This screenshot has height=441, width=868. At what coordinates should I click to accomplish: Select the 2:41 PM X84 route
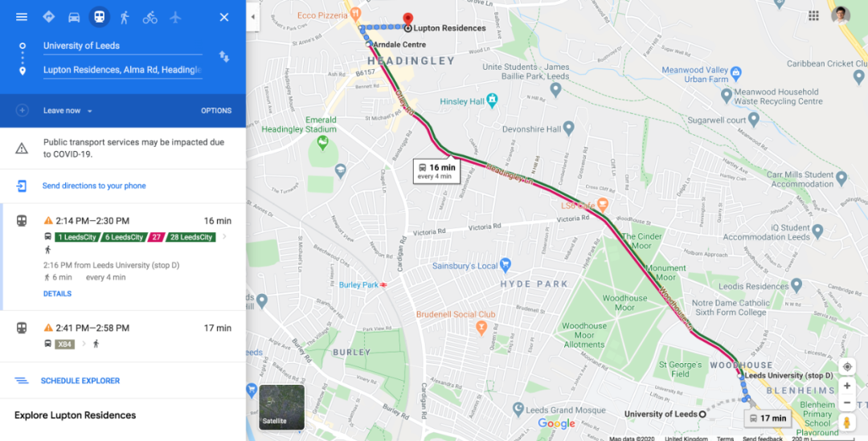[123, 336]
